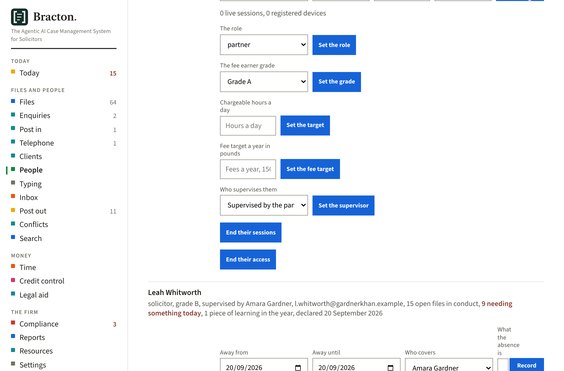Image resolution: width=564 pixels, height=371 pixels.
Task: Open fee earner grade dropdown
Action: [x=264, y=82]
